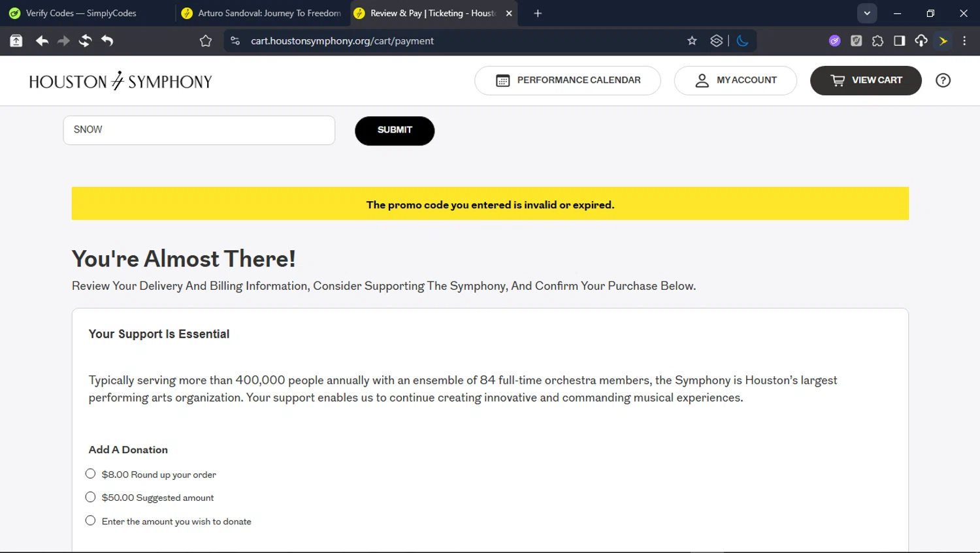Click the yellow arrow extension icon

[943, 40]
